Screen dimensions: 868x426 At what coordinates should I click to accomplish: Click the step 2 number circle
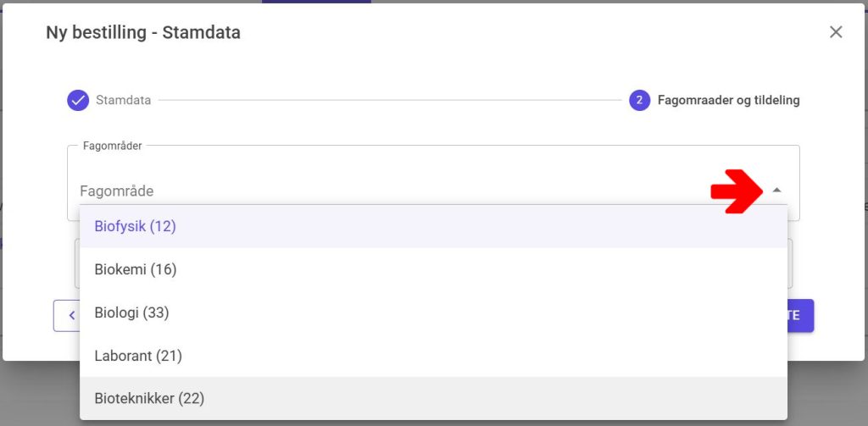pyautogui.click(x=639, y=100)
